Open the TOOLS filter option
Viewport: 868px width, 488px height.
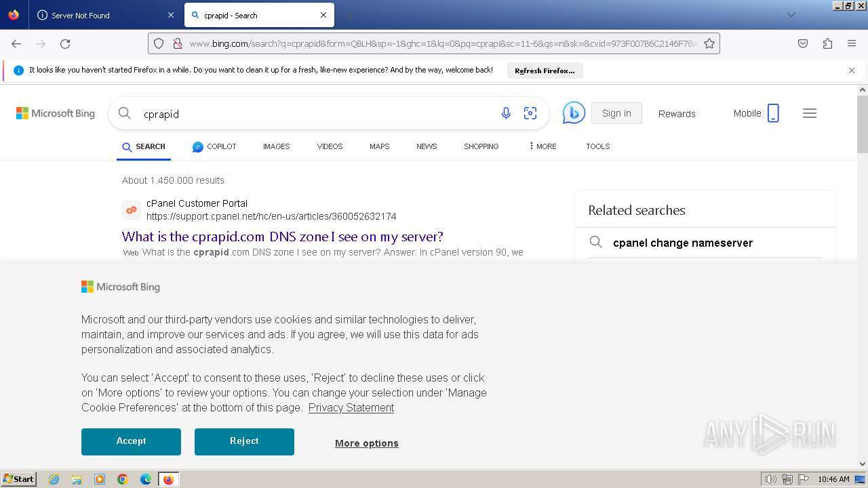(598, 146)
